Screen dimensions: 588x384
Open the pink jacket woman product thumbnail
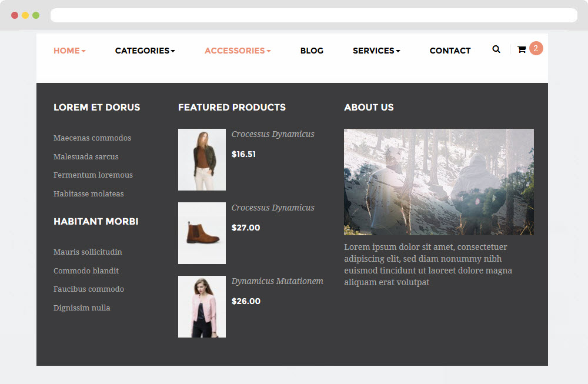pos(202,307)
